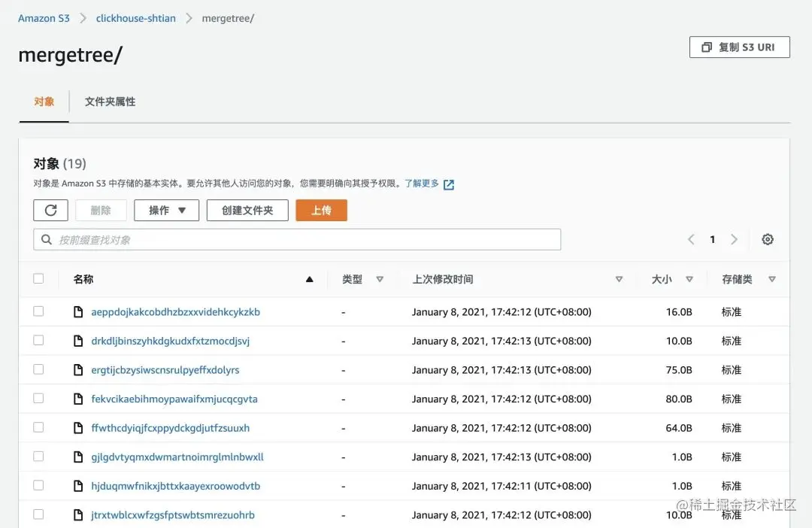Click the 删除 button
The width and height of the screenshot is (812, 528).
[101, 211]
